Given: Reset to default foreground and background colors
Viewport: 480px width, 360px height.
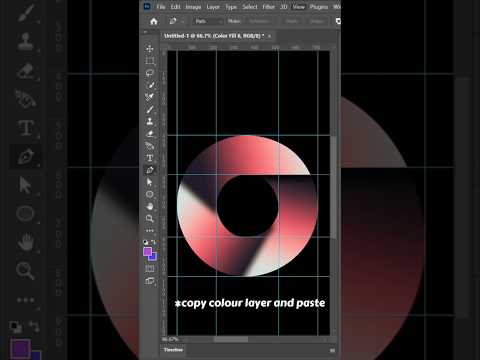Looking at the screenshot, I should point(146,242).
